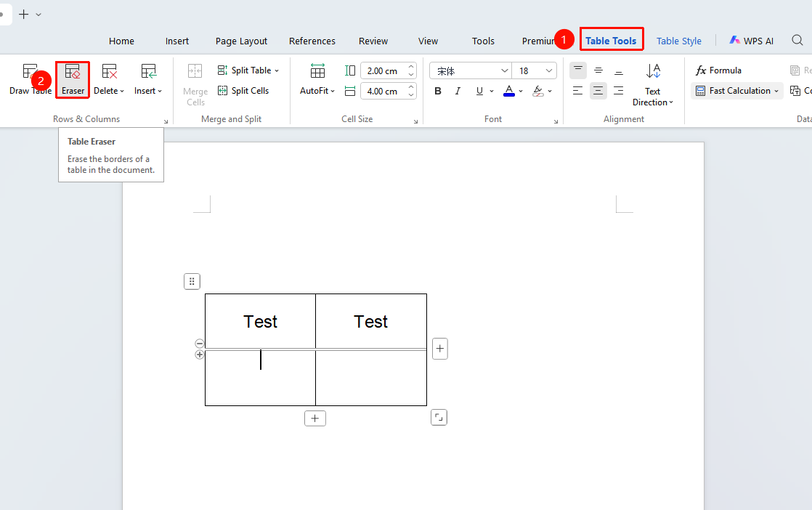Screen dimensions: 812x510
Task: Click the Split Cells button
Action: (243, 91)
